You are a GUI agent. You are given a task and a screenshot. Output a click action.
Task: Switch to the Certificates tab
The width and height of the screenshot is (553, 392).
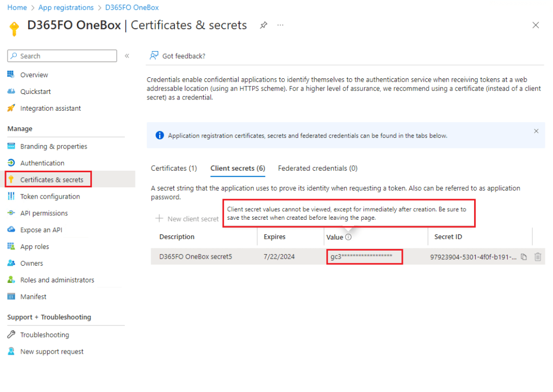(x=174, y=168)
